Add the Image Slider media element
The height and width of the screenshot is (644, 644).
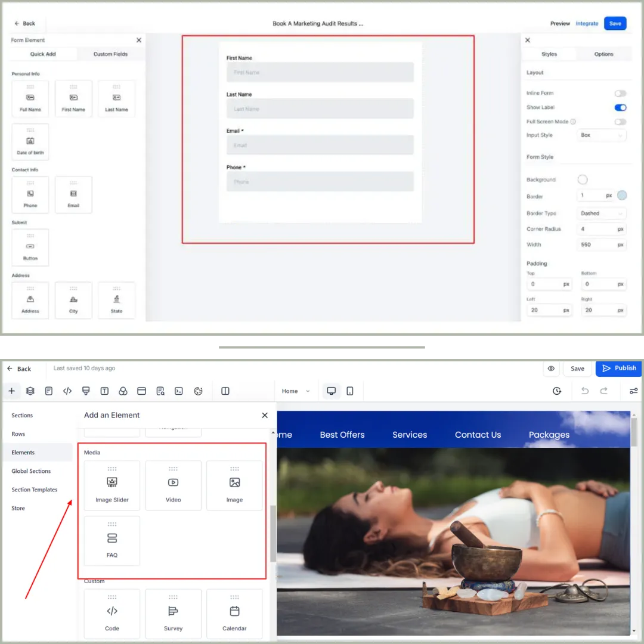pos(112,485)
